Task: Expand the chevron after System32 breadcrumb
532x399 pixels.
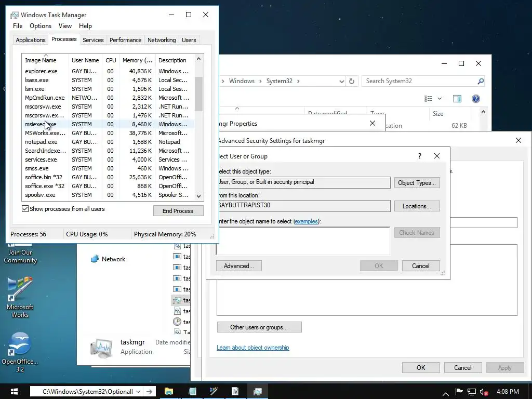Action: (298, 81)
